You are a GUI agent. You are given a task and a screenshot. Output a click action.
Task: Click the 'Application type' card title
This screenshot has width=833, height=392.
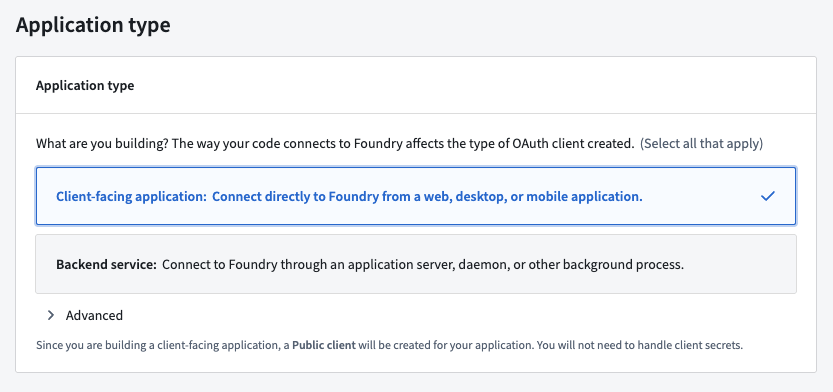[x=85, y=86]
